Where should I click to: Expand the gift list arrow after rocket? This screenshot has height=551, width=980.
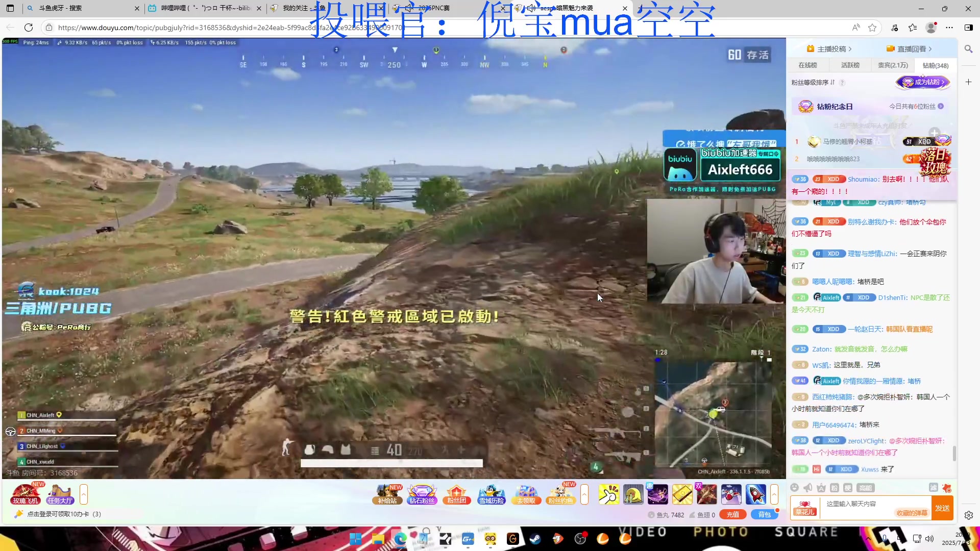tap(774, 494)
